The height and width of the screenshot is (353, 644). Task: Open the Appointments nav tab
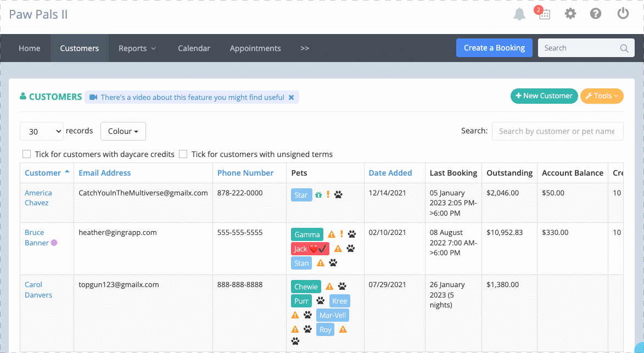coord(255,48)
